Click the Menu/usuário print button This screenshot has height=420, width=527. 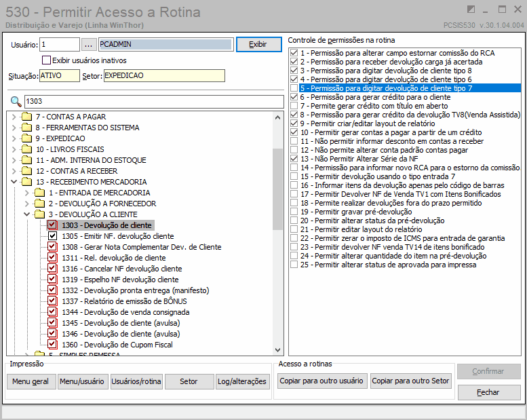(x=83, y=381)
